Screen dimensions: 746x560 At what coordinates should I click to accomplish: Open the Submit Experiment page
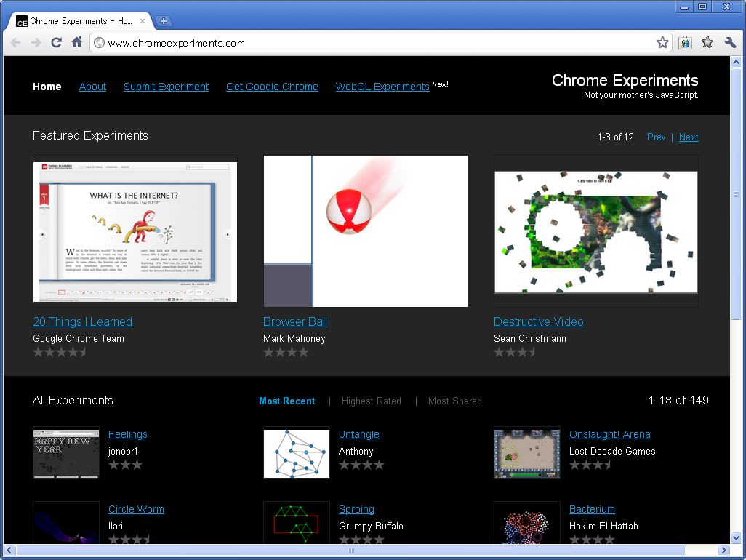click(166, 87)
